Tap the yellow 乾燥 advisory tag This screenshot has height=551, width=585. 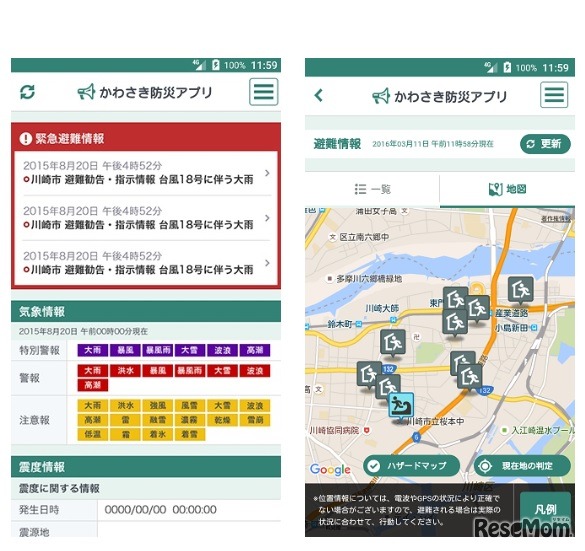pyautogui.click(x=222, y=420)
